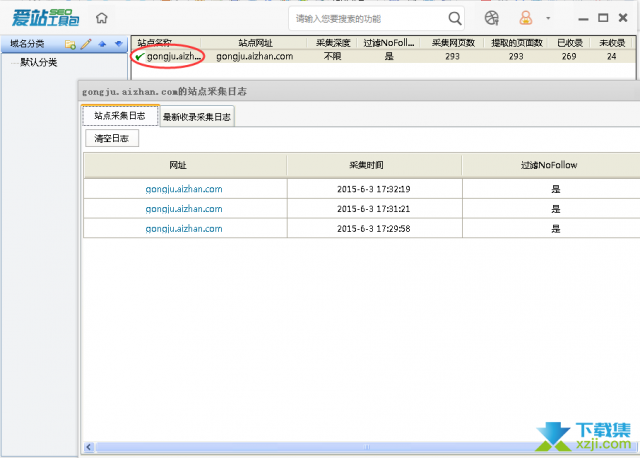This screenshot has height=458, width=640.
Task: Open the gongju.aizhan.com link from 17:29:58
Action: 184,229
